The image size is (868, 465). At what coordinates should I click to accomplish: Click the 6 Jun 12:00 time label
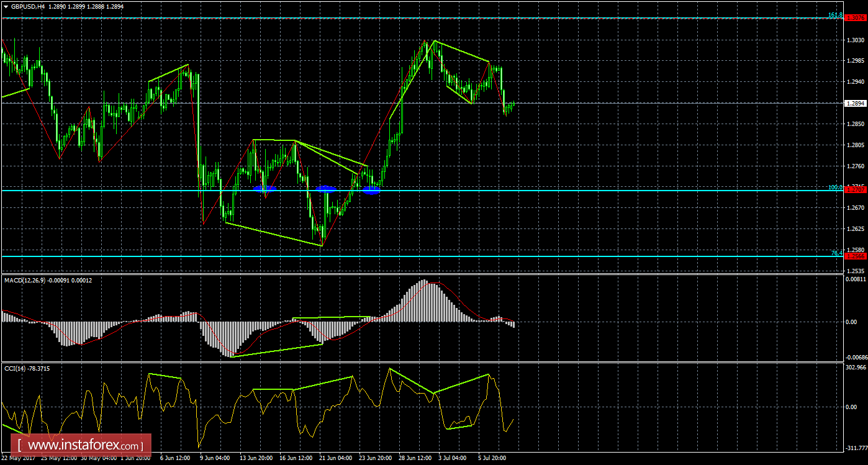175,458
